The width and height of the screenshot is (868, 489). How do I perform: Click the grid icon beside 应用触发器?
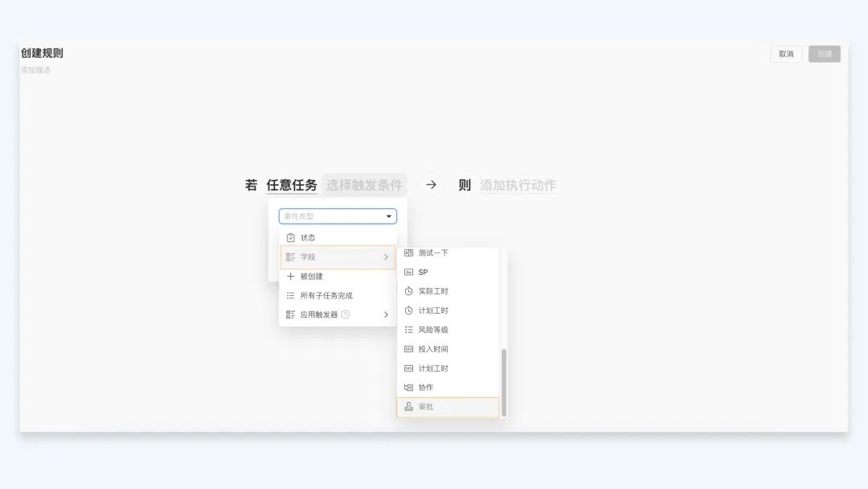291,314
